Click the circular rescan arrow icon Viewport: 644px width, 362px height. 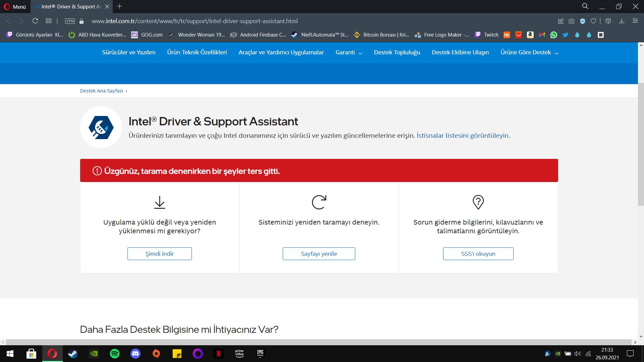[x=319, y=202]
